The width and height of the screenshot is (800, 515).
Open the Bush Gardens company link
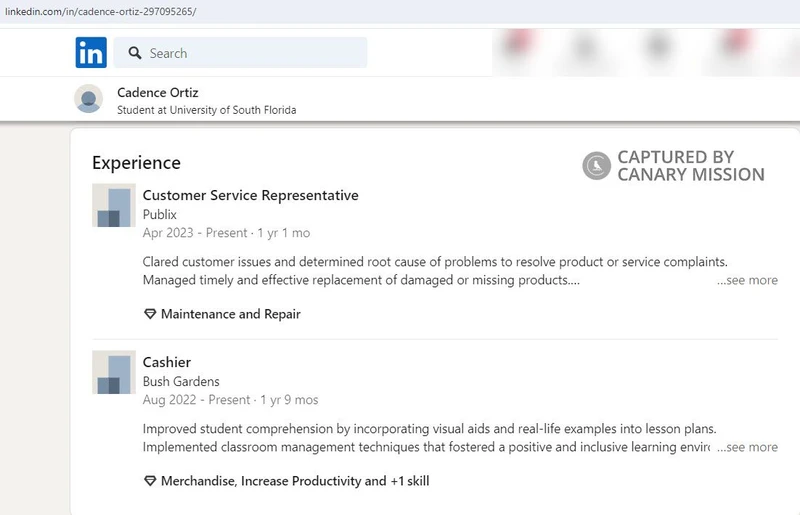pos(181,381)
